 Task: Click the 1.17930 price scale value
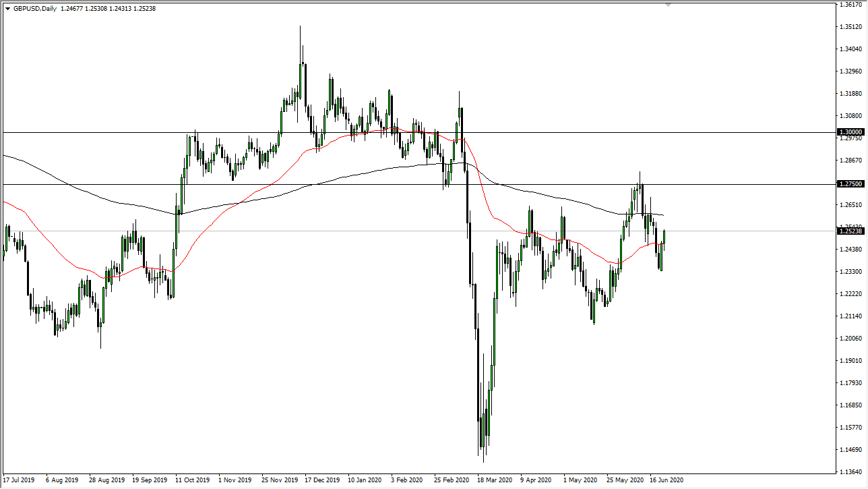coord(851,383)
